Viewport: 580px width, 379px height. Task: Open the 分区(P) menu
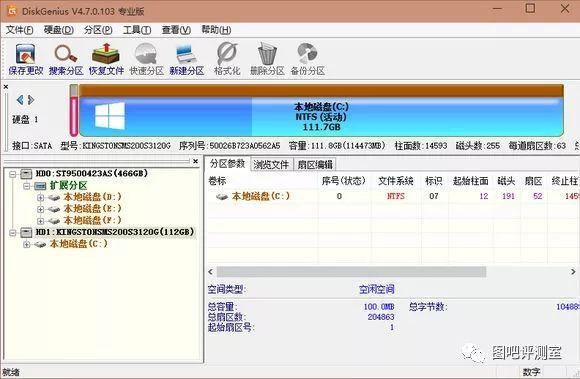click(98, 30)
